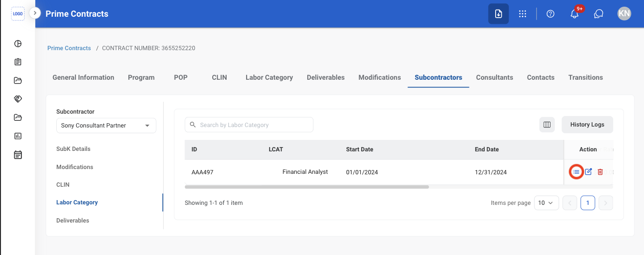
Task: Switch to the top Labor Category tab
Action: [269, 77]
